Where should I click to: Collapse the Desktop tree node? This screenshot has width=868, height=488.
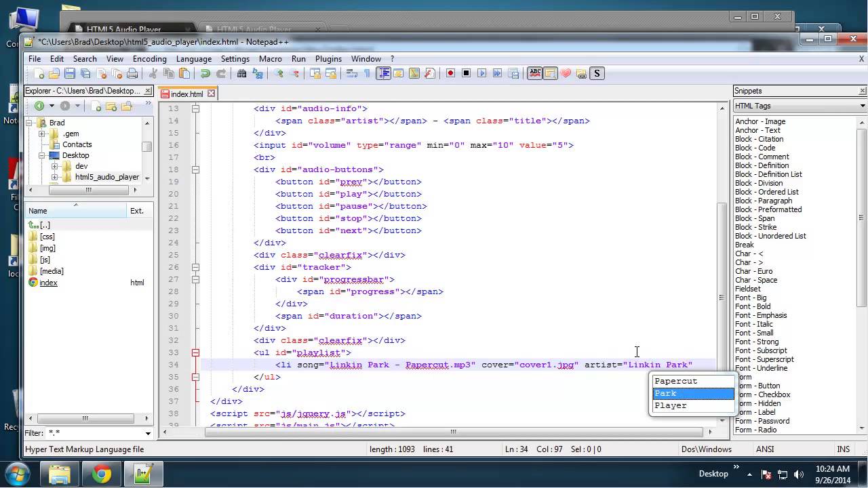point(41,155)
